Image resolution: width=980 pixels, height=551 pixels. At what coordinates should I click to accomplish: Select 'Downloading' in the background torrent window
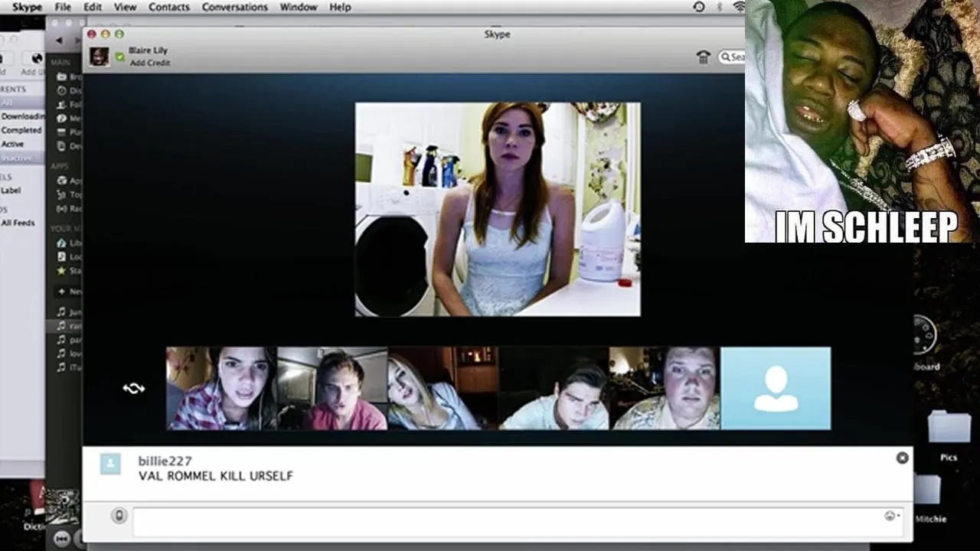pos(22,116)
